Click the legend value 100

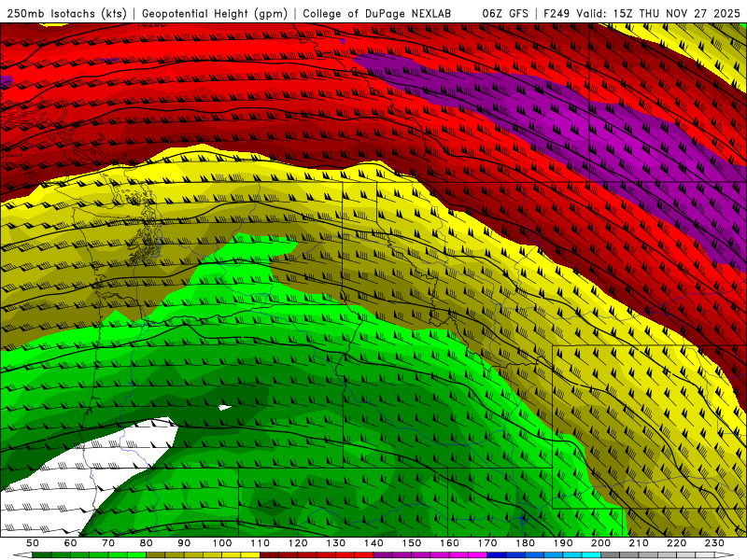tap(222, 543)
